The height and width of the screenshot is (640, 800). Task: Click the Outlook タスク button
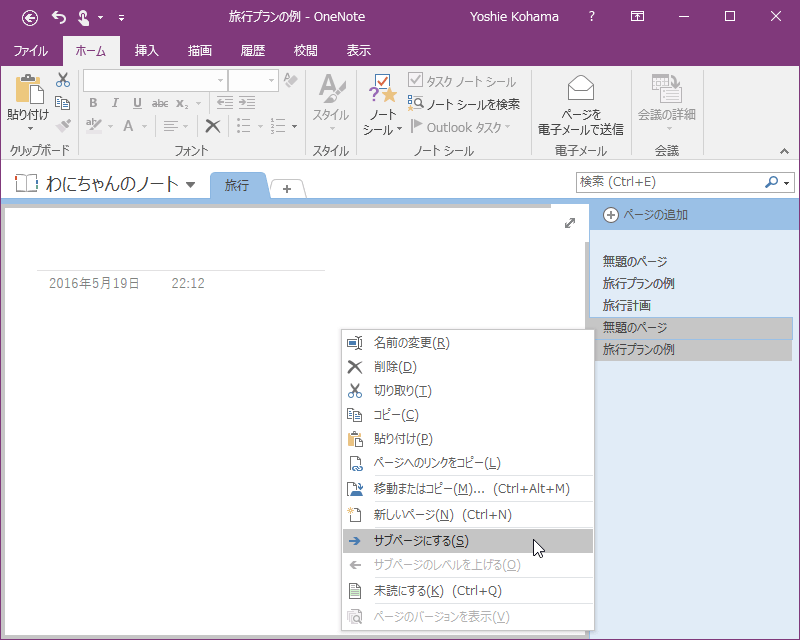[x=460, y=127]
